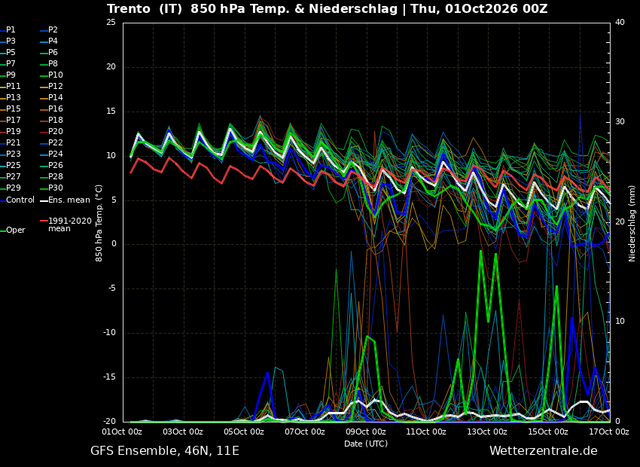This screenshot has width=640, height=467.
Task: Click the P17 legend label
Action: click(x=13, y=120)
